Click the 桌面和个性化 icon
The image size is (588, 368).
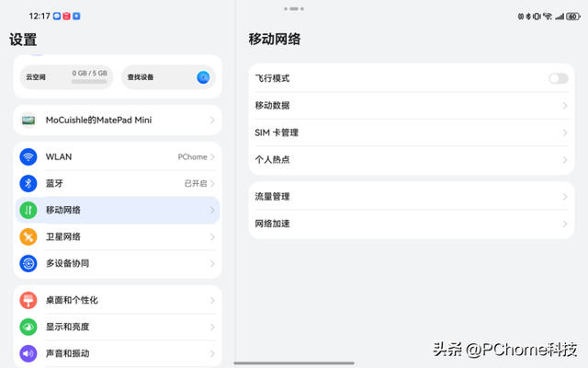28,301
